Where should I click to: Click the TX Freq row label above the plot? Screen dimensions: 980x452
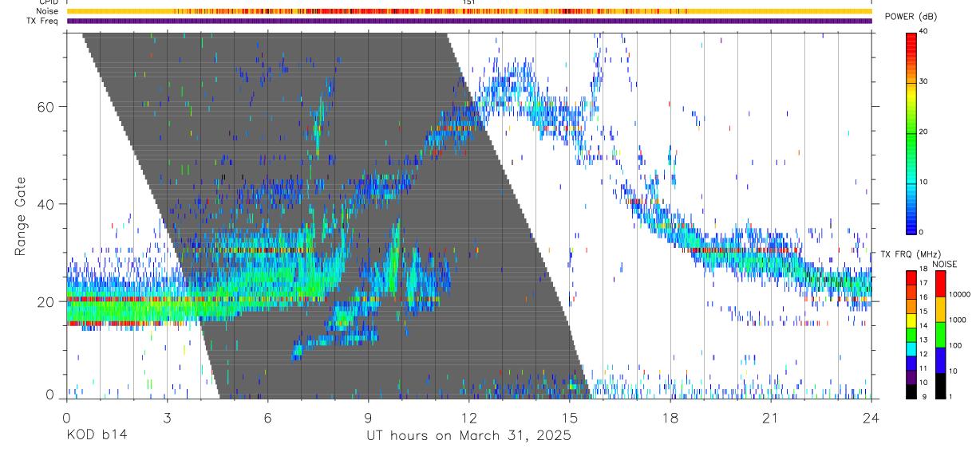coord(43,21)
